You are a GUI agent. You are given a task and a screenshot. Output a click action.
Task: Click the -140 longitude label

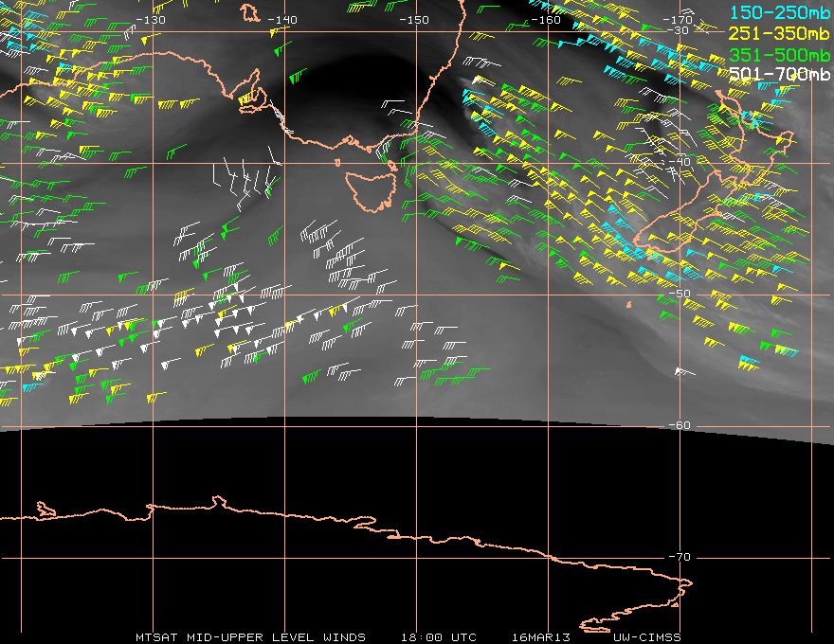pyautogui.click(x=281, y=20)
